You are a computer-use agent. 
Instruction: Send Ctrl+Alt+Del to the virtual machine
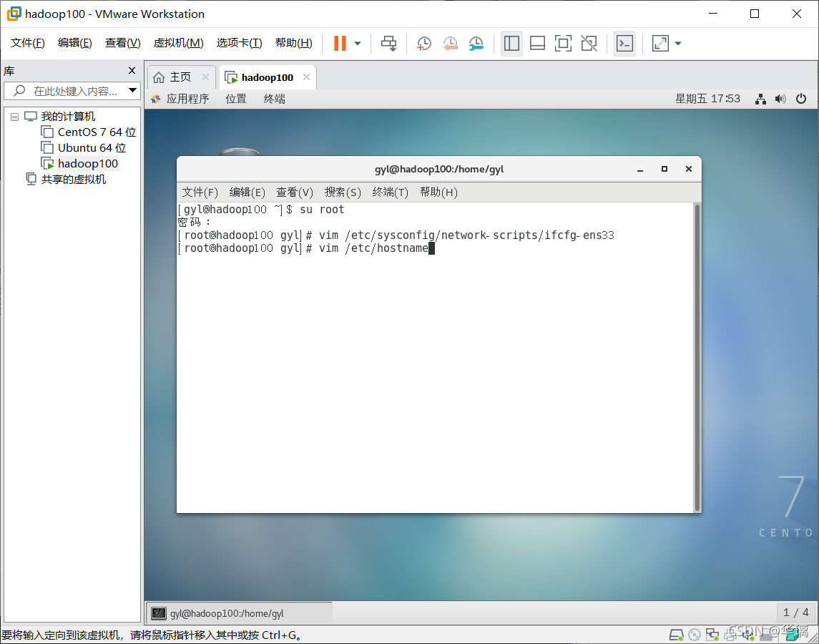point(388,44)
